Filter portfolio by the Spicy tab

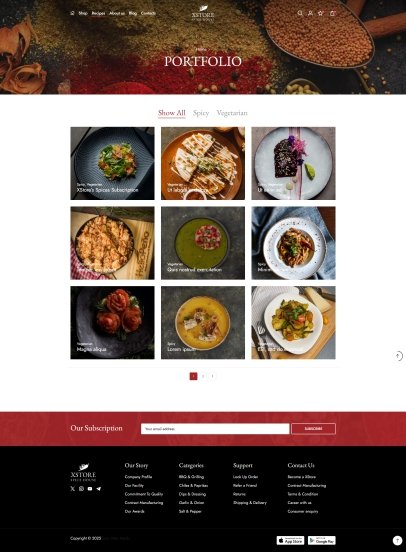tap(201, 113)
